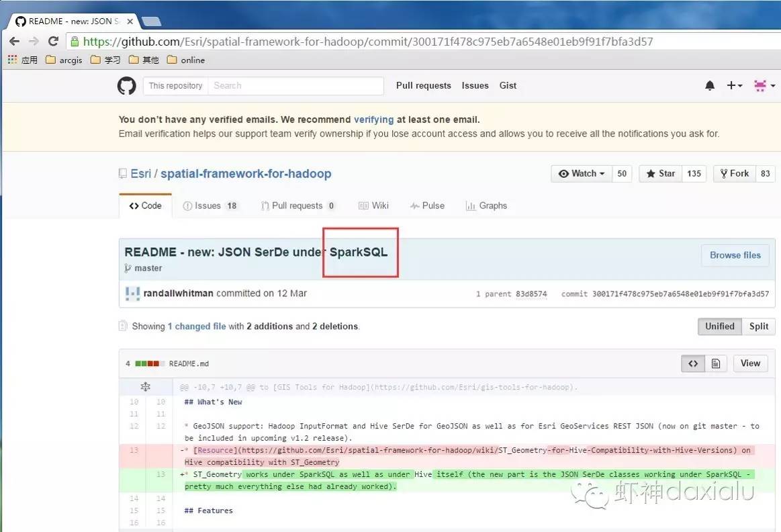
Task: Open the plus create-new menu
Action: [734, 86]
